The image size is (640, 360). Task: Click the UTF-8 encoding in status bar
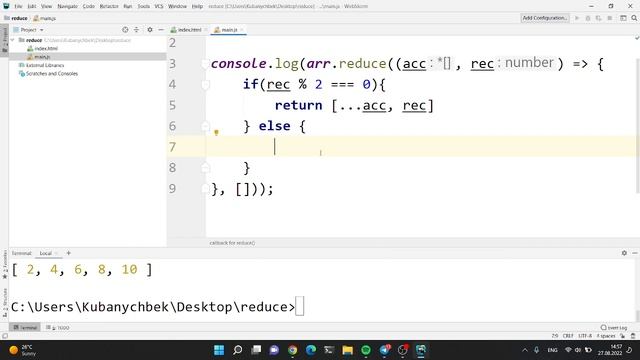point(585,336)
